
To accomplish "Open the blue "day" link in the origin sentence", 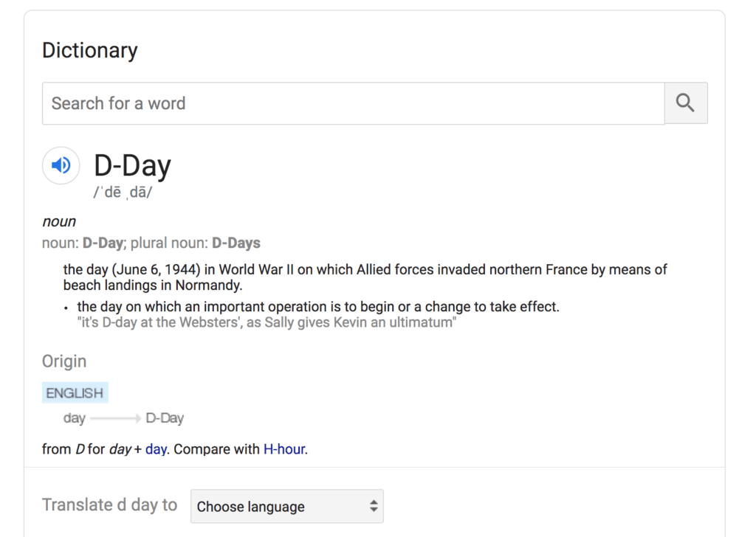I will (156, 448).
